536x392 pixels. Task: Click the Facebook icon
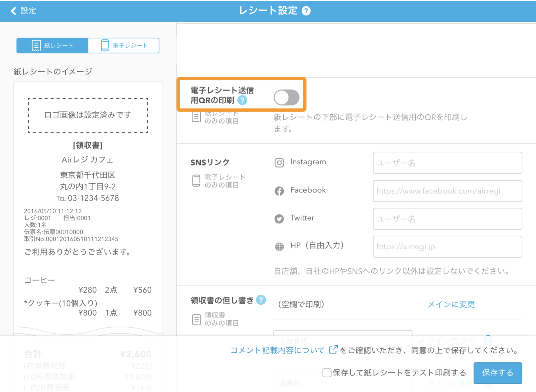pos(279,191)
